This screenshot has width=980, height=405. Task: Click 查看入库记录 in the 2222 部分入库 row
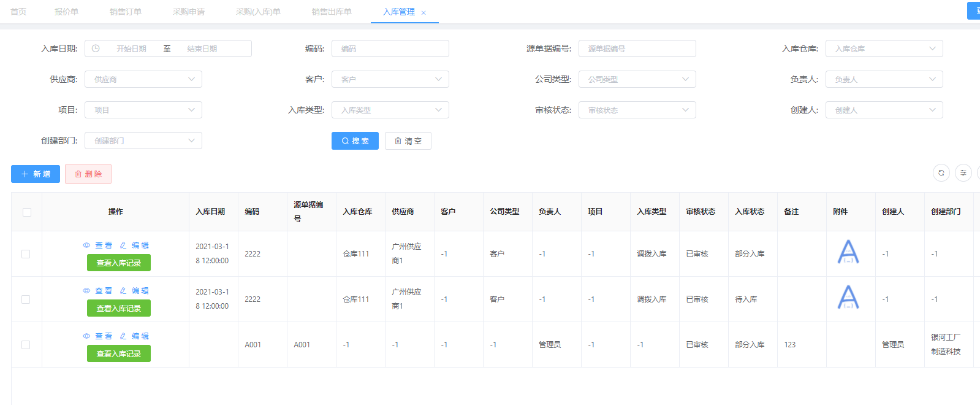[119, 263]
